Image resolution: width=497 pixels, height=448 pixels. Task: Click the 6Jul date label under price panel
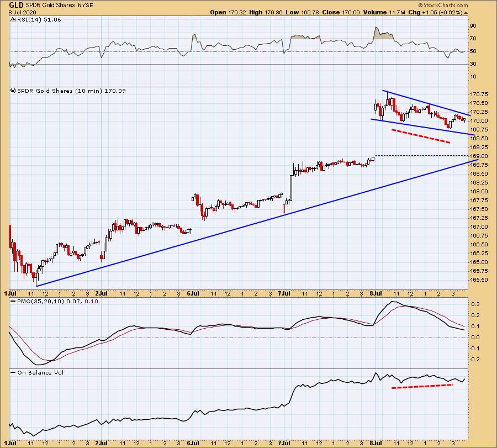pos(193,293)
